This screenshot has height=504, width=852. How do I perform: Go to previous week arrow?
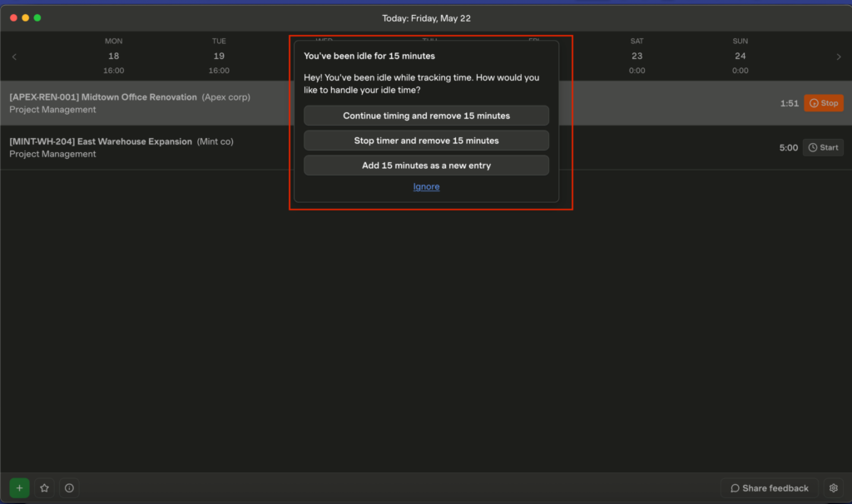[x=14, y=57]
